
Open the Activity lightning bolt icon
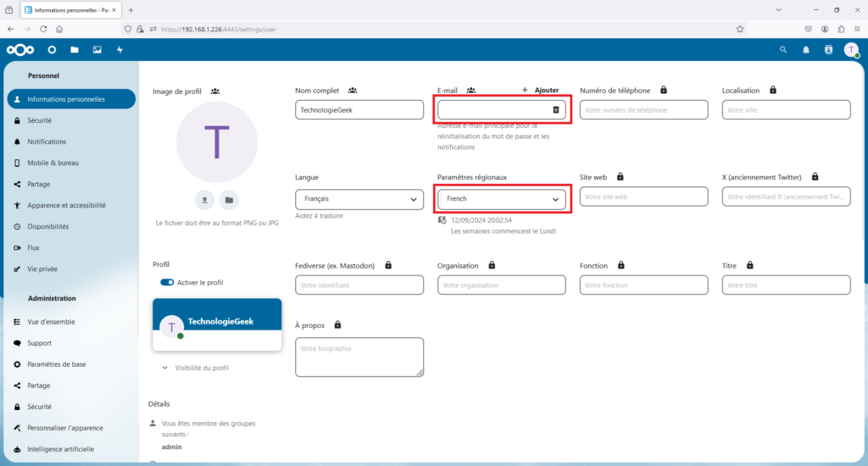pos(120,50)
